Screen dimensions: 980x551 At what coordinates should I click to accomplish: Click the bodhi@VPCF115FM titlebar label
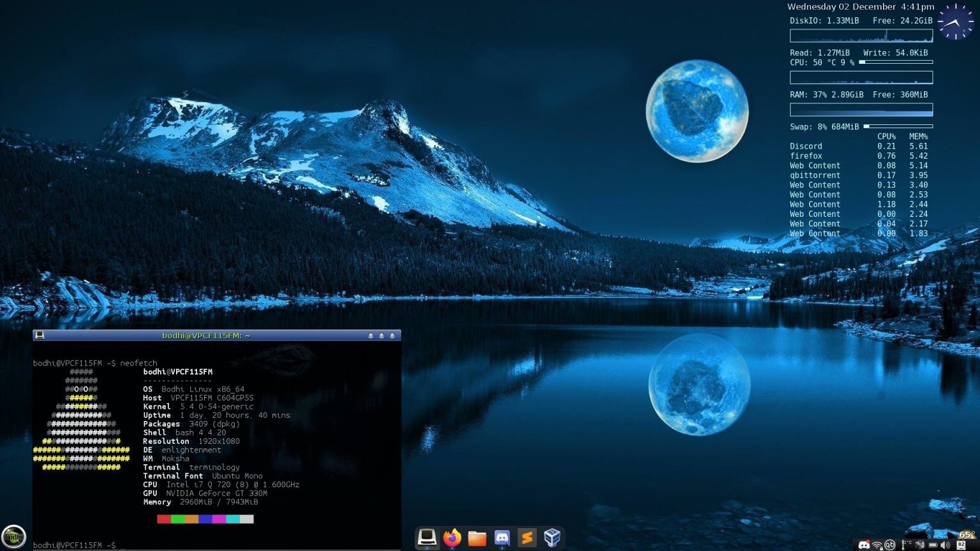coord(206,335)
